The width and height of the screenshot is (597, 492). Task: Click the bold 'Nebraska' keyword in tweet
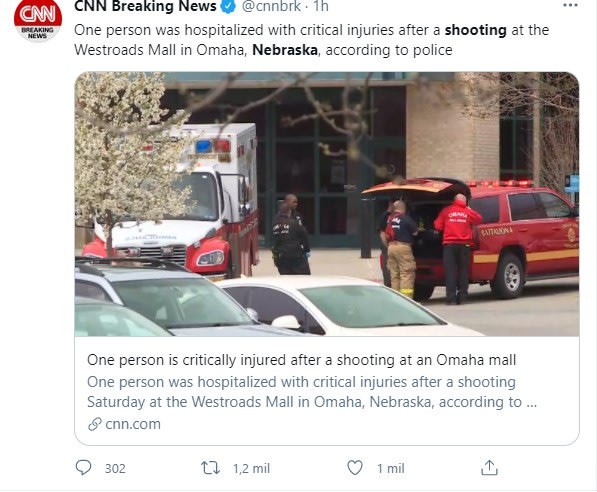tap(285, 50)
